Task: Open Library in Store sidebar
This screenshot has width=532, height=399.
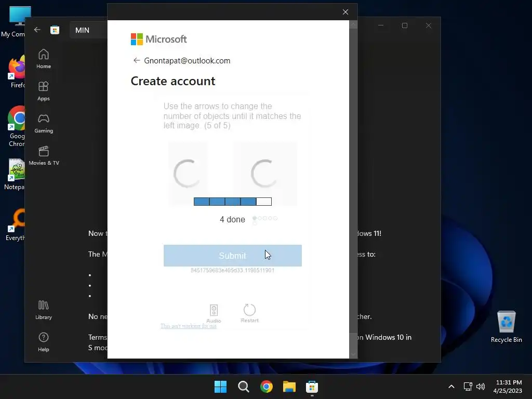Action: click(44, 310)
